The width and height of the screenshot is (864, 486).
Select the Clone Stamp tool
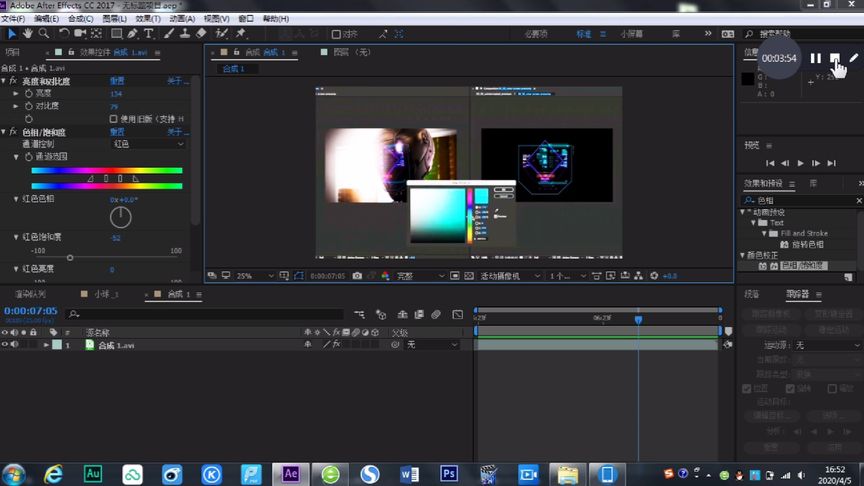click(x=185, y=34)
